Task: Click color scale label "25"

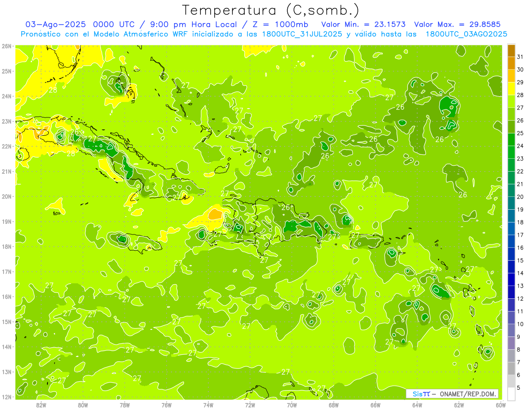Action: (520, 133)
